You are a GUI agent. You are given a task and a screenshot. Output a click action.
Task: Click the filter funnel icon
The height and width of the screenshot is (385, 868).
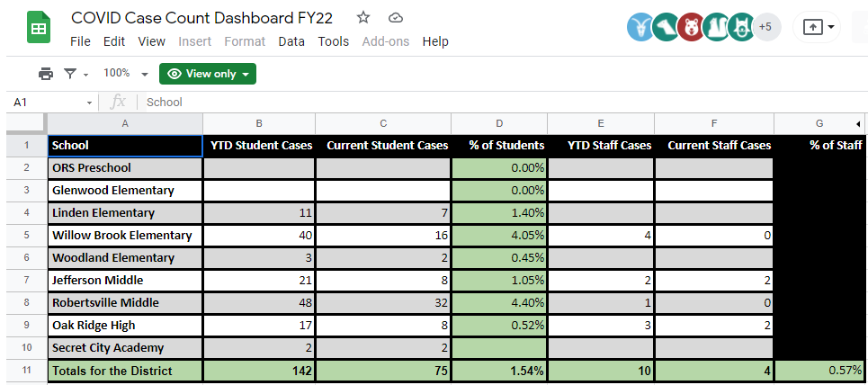pos(70,74)
